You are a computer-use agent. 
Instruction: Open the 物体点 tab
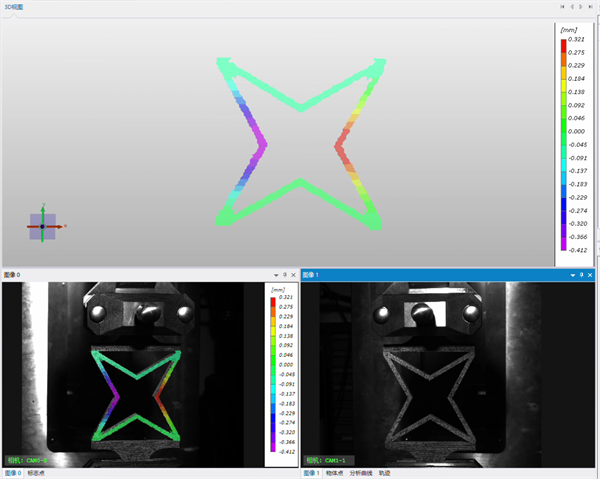pyautogui.click(x=334, y=473)
